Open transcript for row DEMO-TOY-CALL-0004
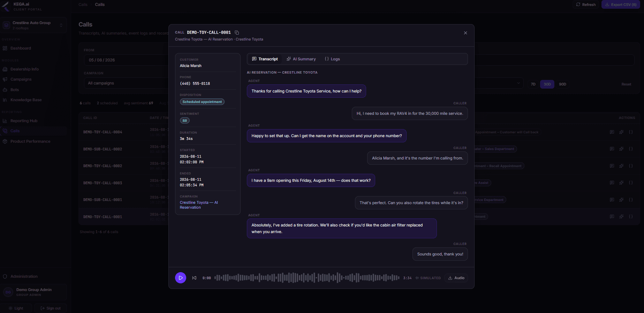The image size is (644, 313). click(612, 132)
